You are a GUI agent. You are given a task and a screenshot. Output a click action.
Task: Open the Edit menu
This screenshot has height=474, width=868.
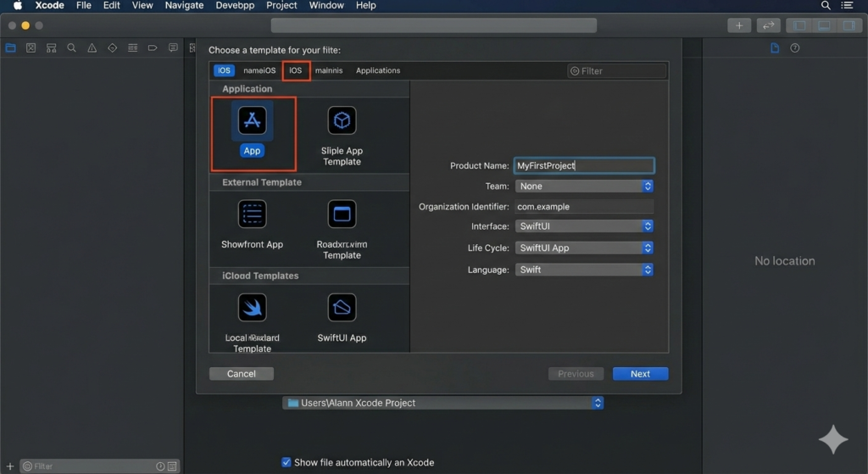pos(111,6)
